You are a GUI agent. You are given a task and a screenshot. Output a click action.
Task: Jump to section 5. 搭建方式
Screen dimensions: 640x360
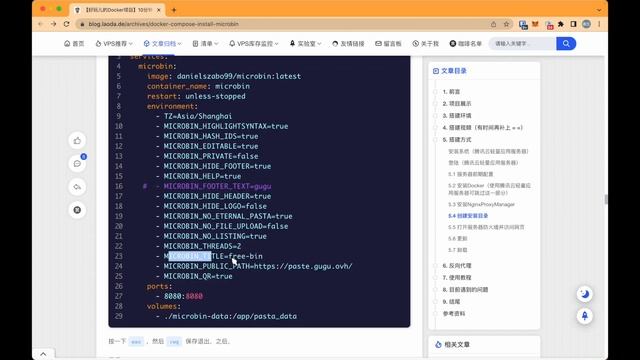pyautogui.click(x=457, y=140)
